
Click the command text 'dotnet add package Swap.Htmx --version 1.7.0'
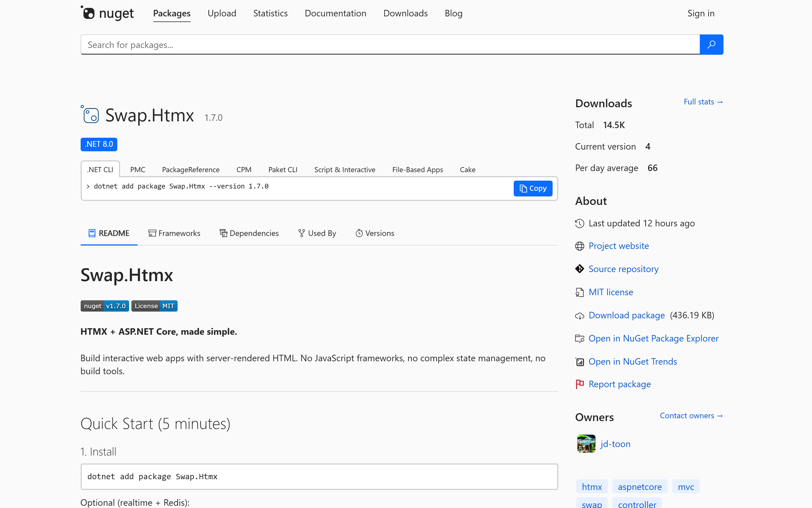point(181,186)
